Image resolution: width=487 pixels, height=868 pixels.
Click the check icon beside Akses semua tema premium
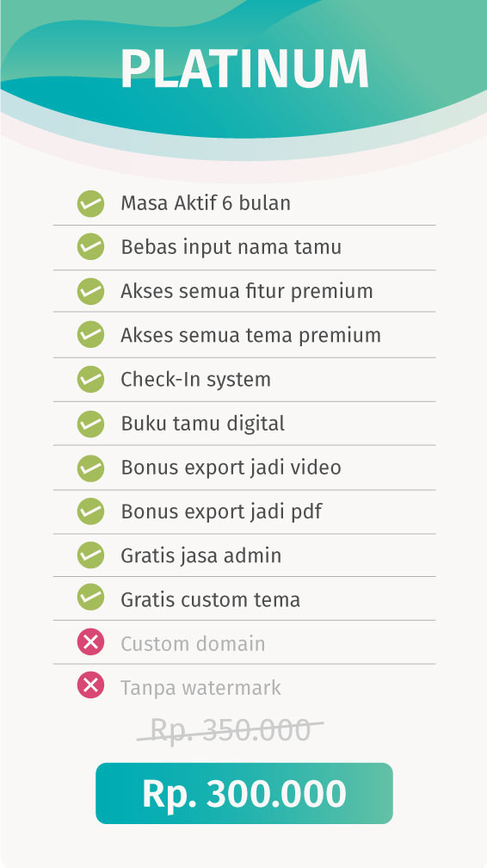90,335
